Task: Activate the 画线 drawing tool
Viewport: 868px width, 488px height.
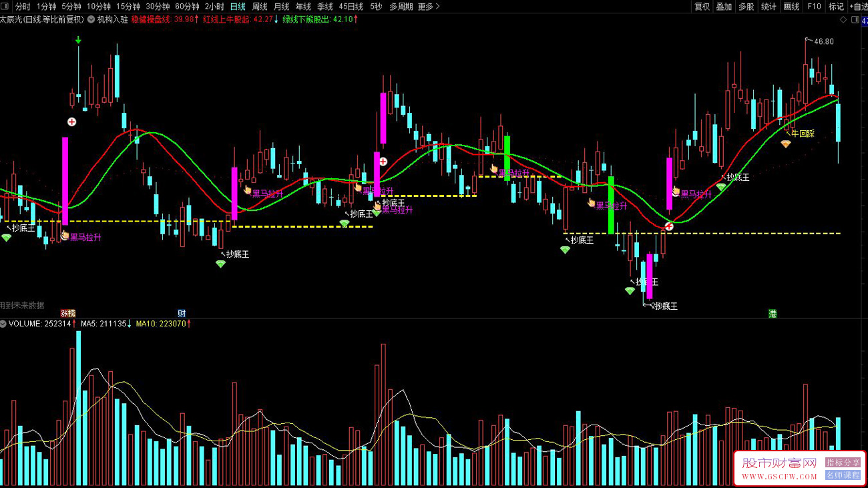Action: 791,7
